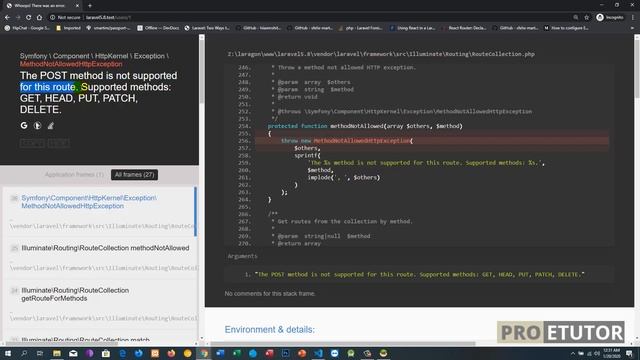Screen dimensions: 640x360
Task: Switch to All frames (27) tab
Action: [134, 175]
